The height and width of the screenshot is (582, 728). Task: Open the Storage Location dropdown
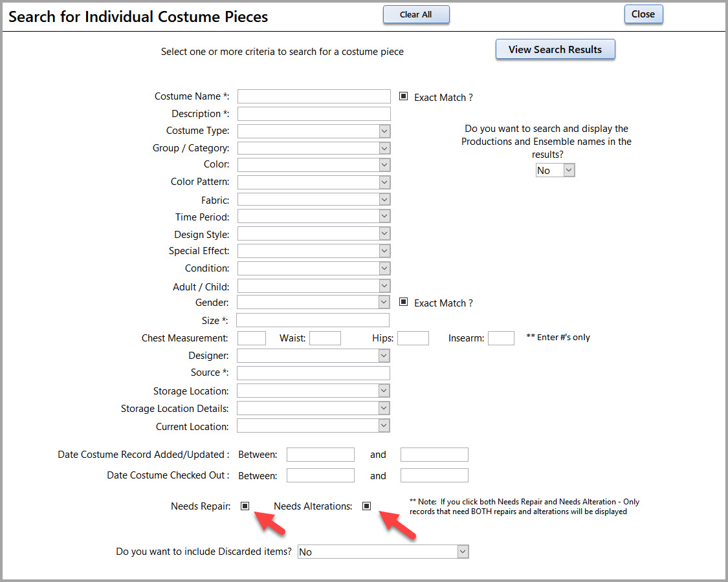pyautogui.click(x=384, y=391)
